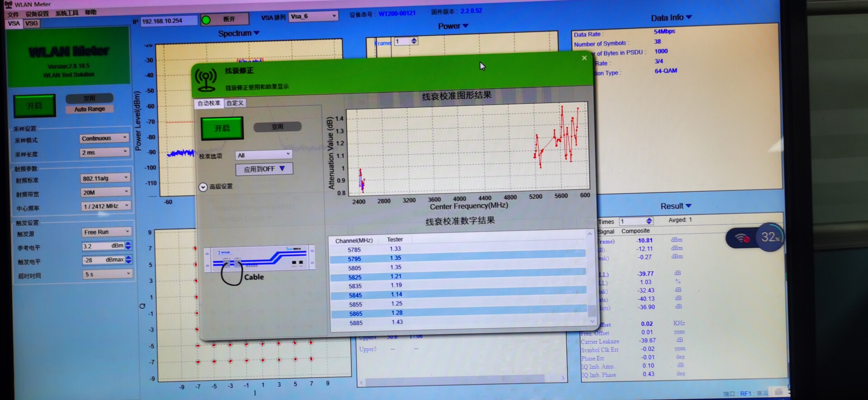The image size is (868, 400).
Task: Open the calibration option All dropdown
Action: (x=264, y=155)
